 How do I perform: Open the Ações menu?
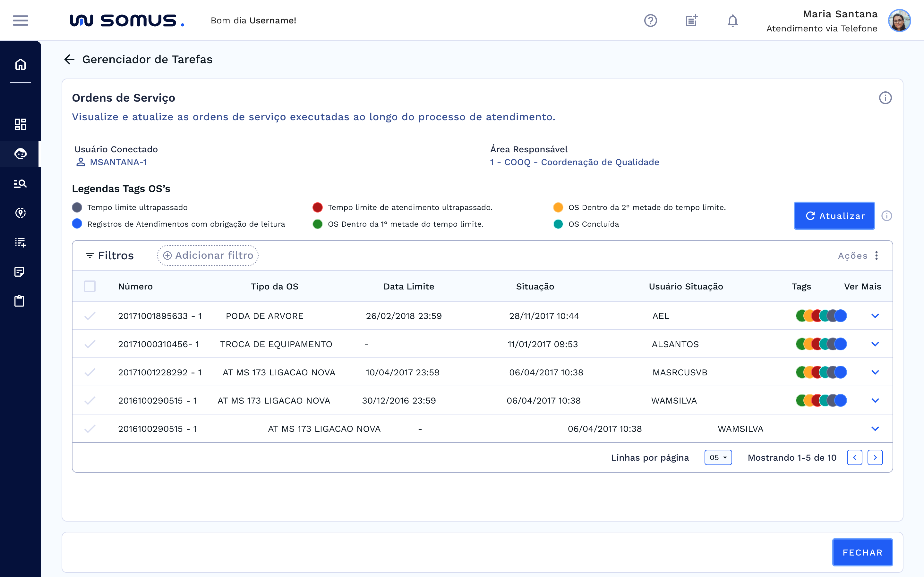(x=877, y=255)
